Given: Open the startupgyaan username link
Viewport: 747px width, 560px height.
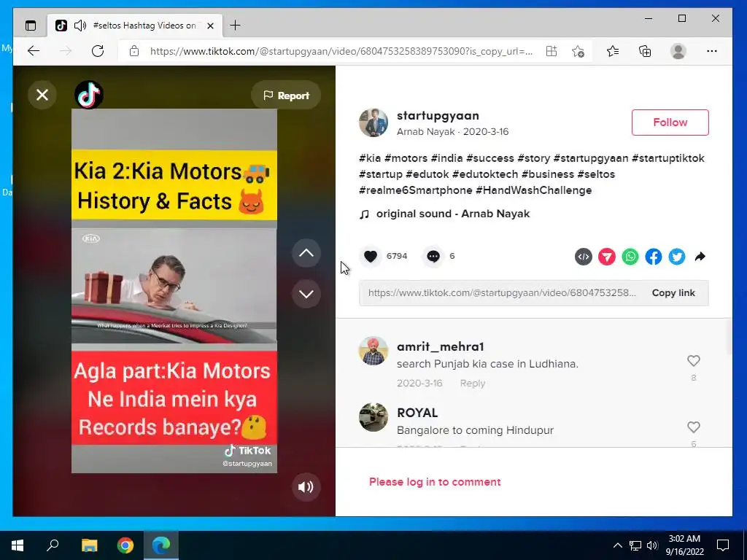Looking at the screenshot, I should click(x=438, y=115).
